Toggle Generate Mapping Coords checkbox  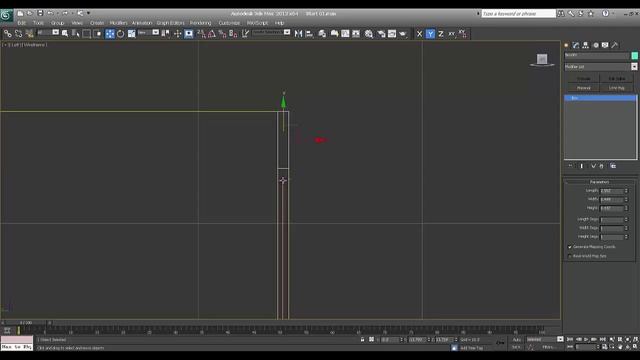point(570,247)
